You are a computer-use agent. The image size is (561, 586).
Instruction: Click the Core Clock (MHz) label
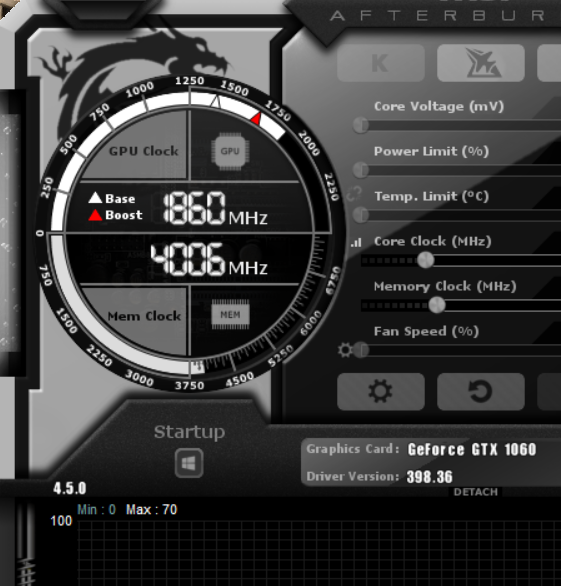(x=433, y=241)
